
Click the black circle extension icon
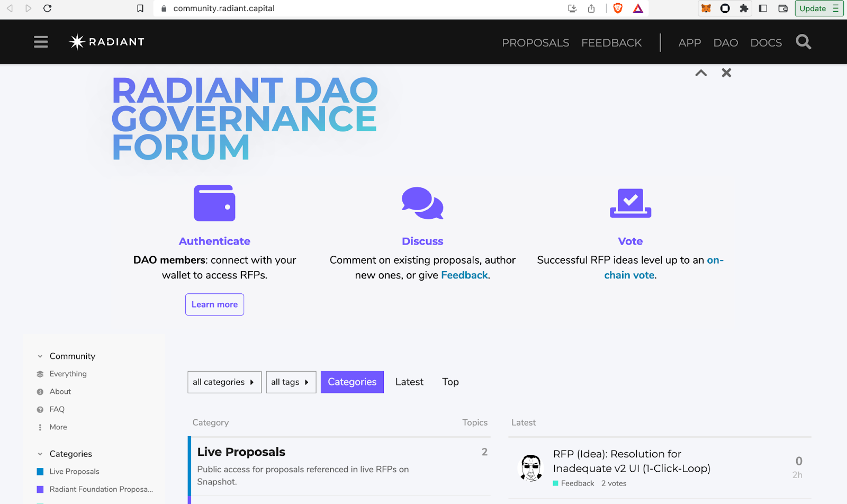click(x=725, y=8)
